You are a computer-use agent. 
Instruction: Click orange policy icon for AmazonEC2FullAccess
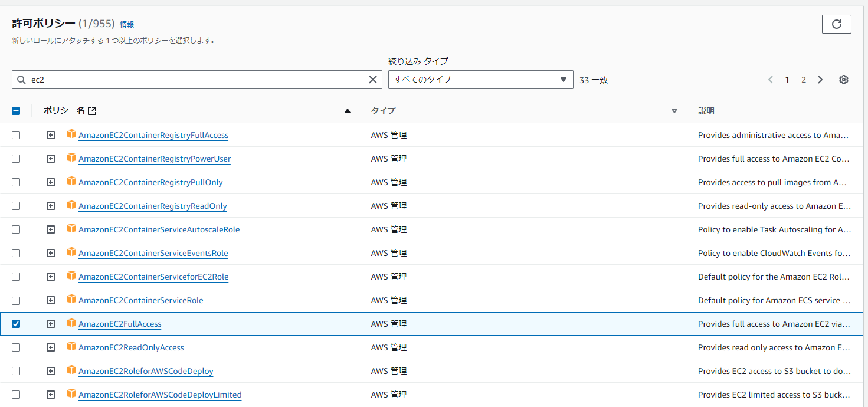(72, 323)
